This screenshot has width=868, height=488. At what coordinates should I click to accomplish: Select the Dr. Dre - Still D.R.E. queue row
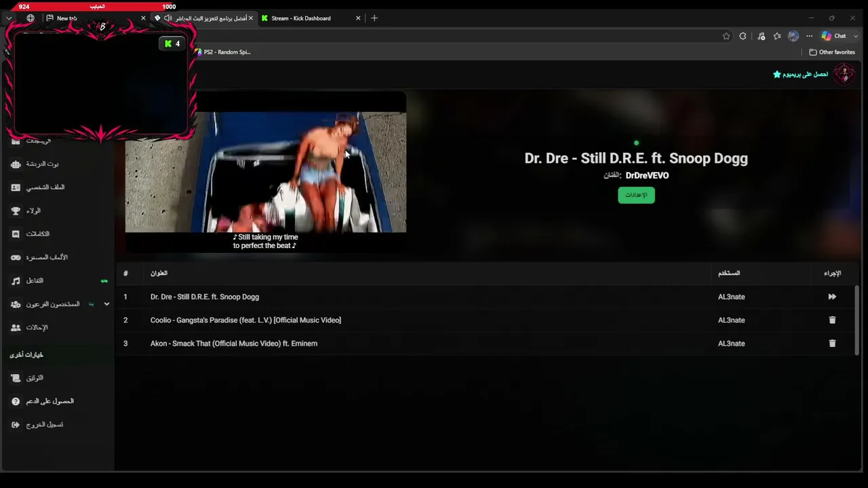[x=486, y=297]
